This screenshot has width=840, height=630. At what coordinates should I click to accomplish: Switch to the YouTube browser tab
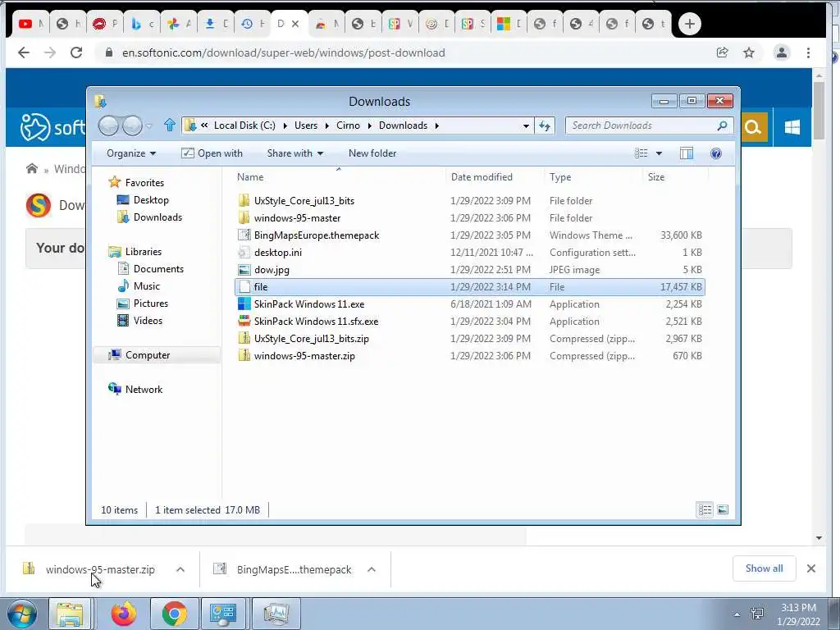31,24
